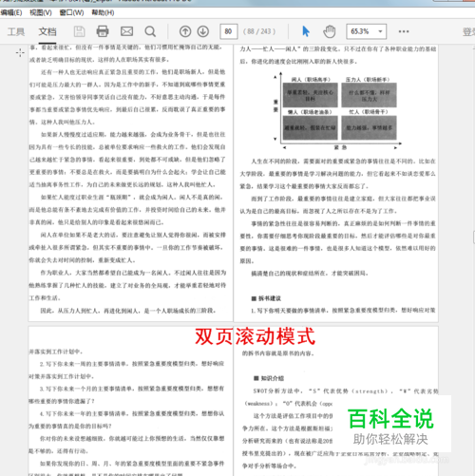Open the 视图(V) menu
Screen dimensions: 475x476
(x=41, y=12)
